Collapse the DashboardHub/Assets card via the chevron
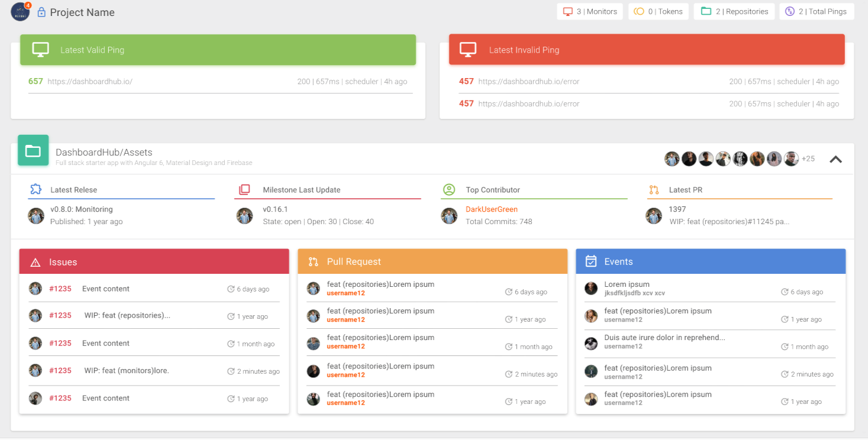The width and height of the screenshot is (868, 440). click(835, 158)
